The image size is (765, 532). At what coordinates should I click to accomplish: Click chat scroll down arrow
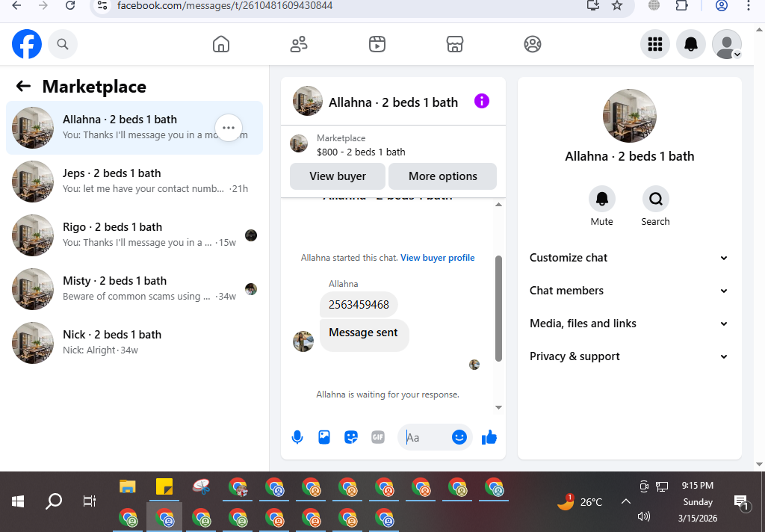click(498, 407)
